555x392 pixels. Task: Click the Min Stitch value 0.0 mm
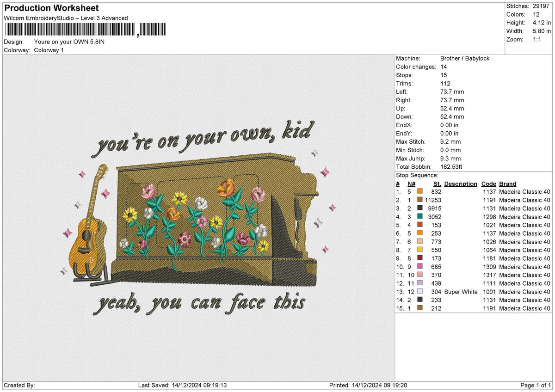click(450, 150)
